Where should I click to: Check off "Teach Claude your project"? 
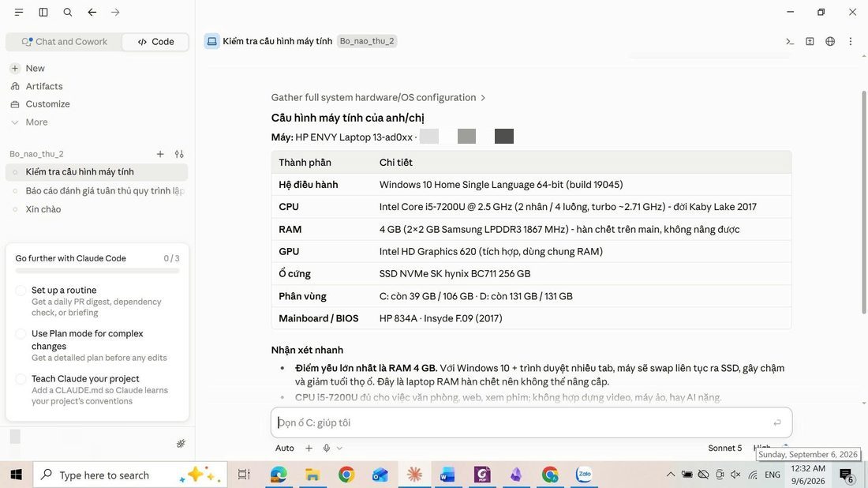(21, 379)
